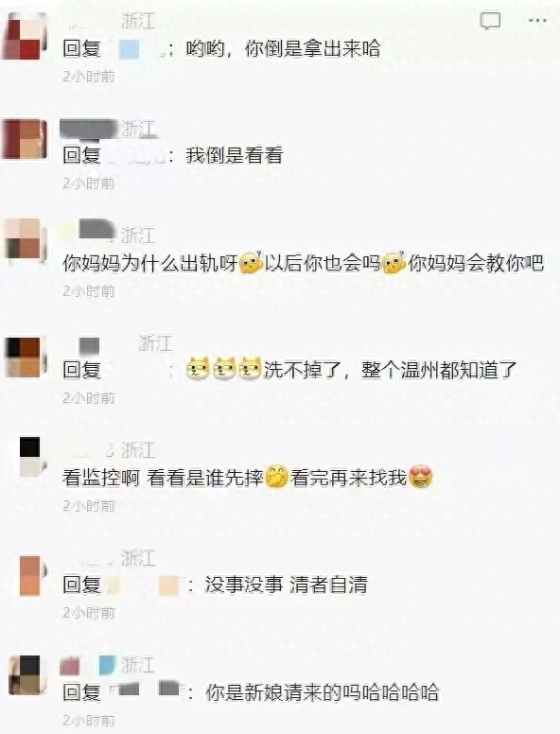Click the second thinking emoji after 以后你也会吗
The width and height of the screenshot is (560, 734).
394,263
